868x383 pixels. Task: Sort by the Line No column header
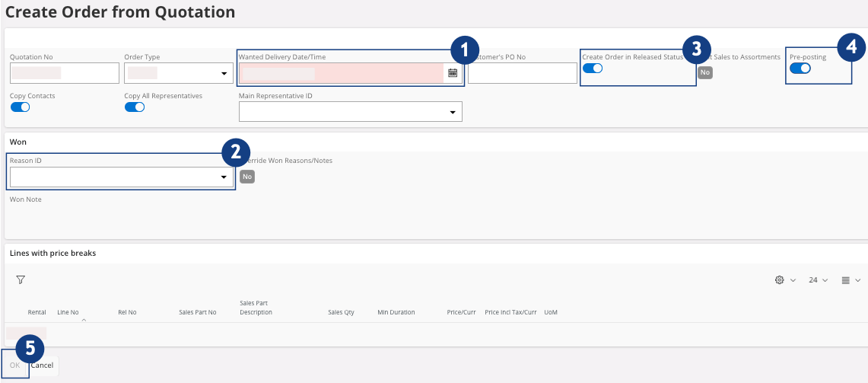point(68,312)
